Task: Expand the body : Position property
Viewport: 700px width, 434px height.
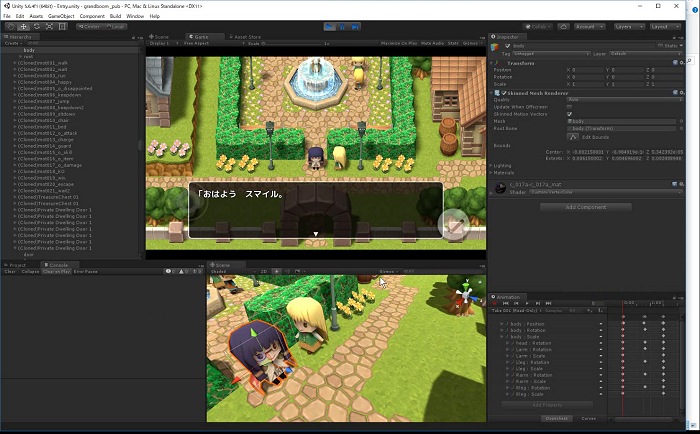Action: click(503, 324)
